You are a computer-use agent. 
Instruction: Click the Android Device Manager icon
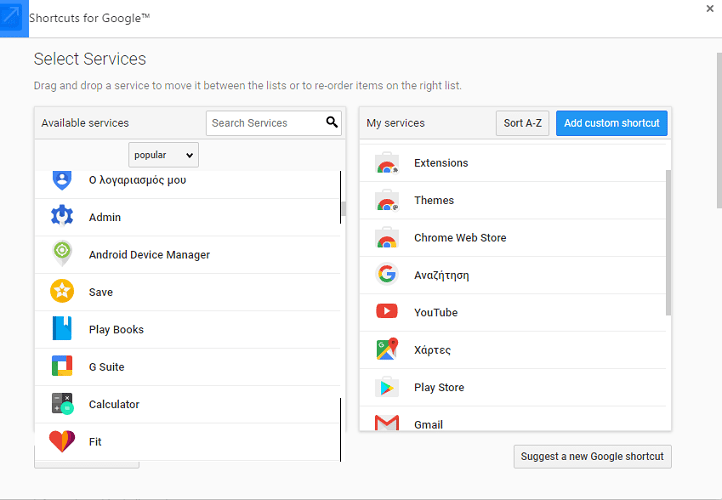coord(62,253)
